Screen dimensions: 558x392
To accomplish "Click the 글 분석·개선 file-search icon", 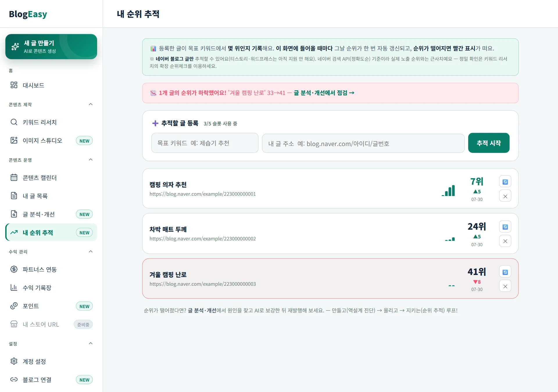I will 14,214.
